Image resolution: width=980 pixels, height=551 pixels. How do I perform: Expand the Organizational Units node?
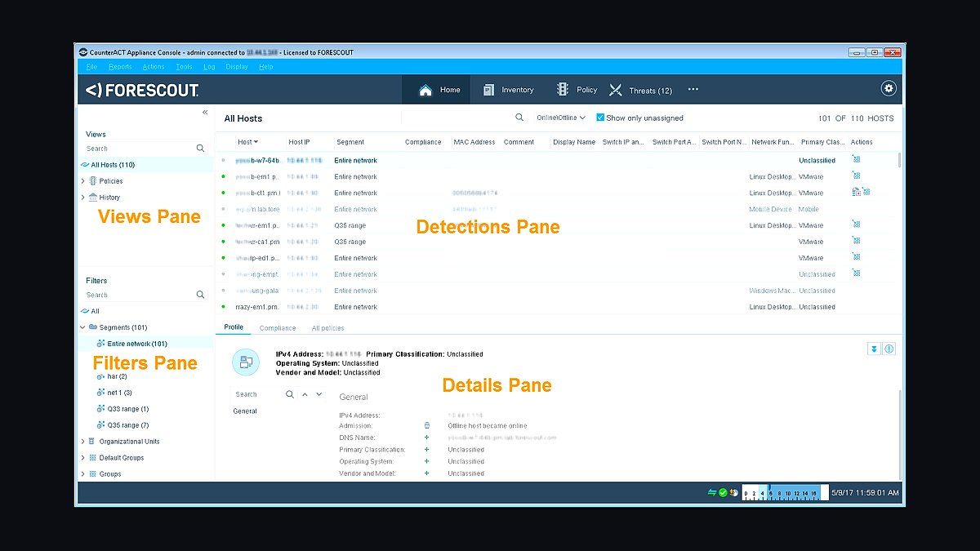click(83, 442)
